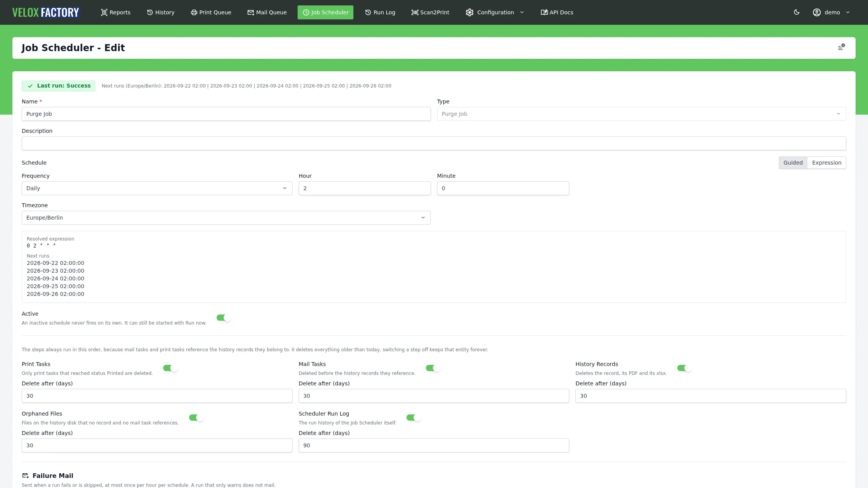Open the Print Queue page

tap(211, 12)
